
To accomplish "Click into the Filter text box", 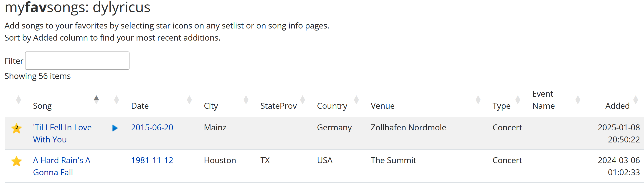I will (77, 61).
